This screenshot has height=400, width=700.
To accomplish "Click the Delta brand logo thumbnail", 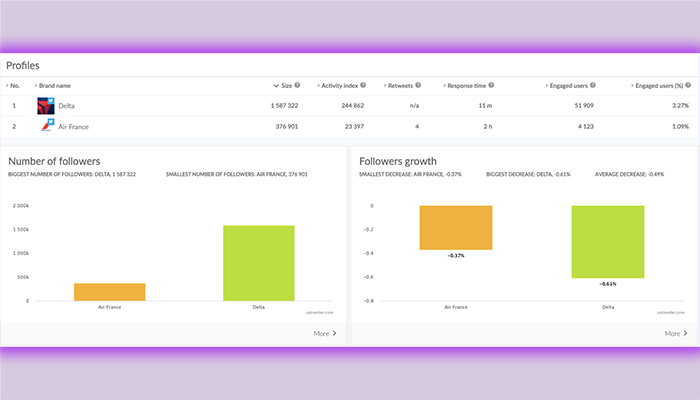I will point(46,106).
